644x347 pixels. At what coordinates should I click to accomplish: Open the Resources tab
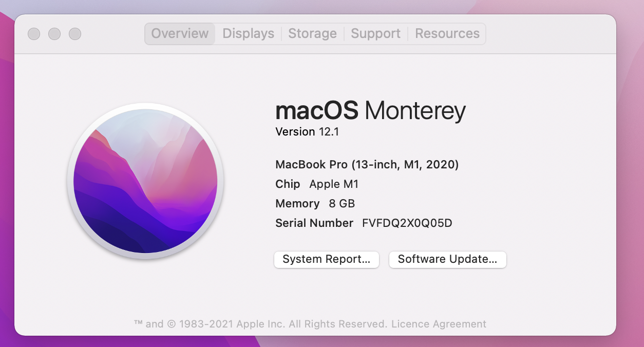coord(447,34)
